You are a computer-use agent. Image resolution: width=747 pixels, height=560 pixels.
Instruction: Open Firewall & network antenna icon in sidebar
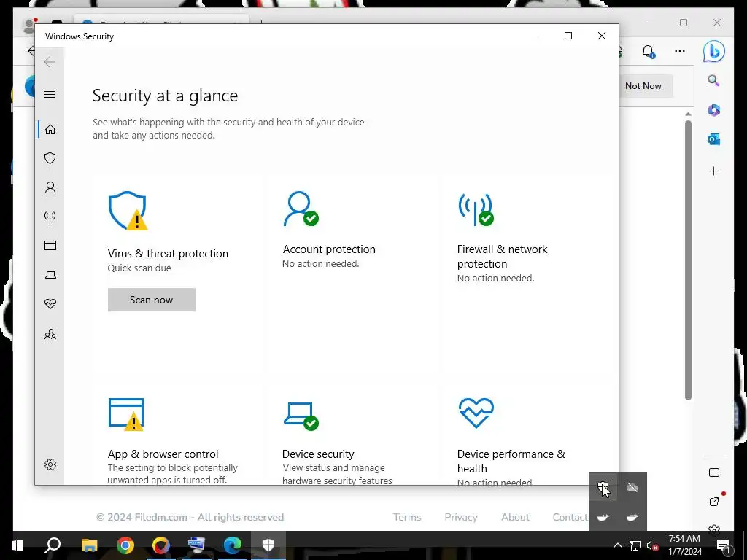(50, 217)
